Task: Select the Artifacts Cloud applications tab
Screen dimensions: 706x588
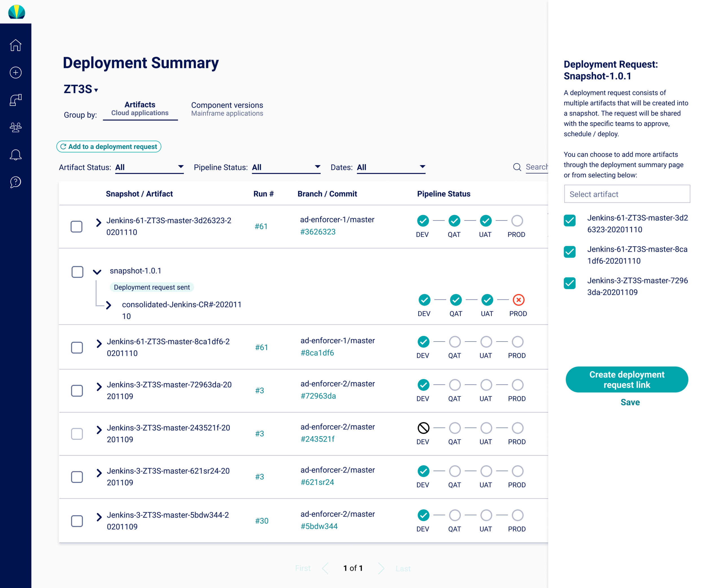Action: pyautogui.click(x=140, y=108)
